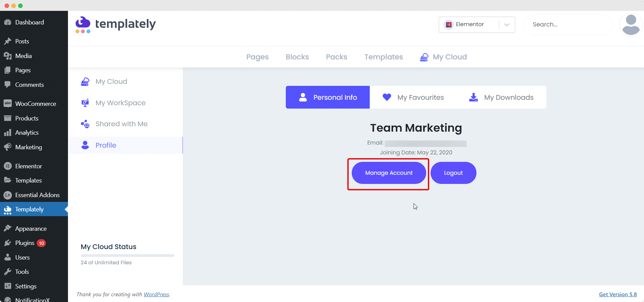This screenshot has height=302, width=644.
Task: Open My Cloud in the left panel
Action: (x=125, y=82)
